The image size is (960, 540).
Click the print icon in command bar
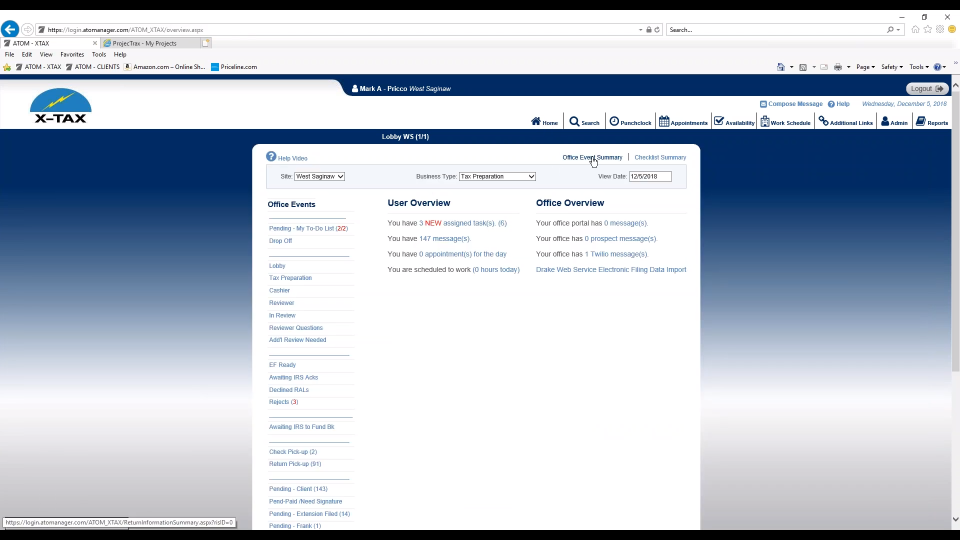pos(838,67)
